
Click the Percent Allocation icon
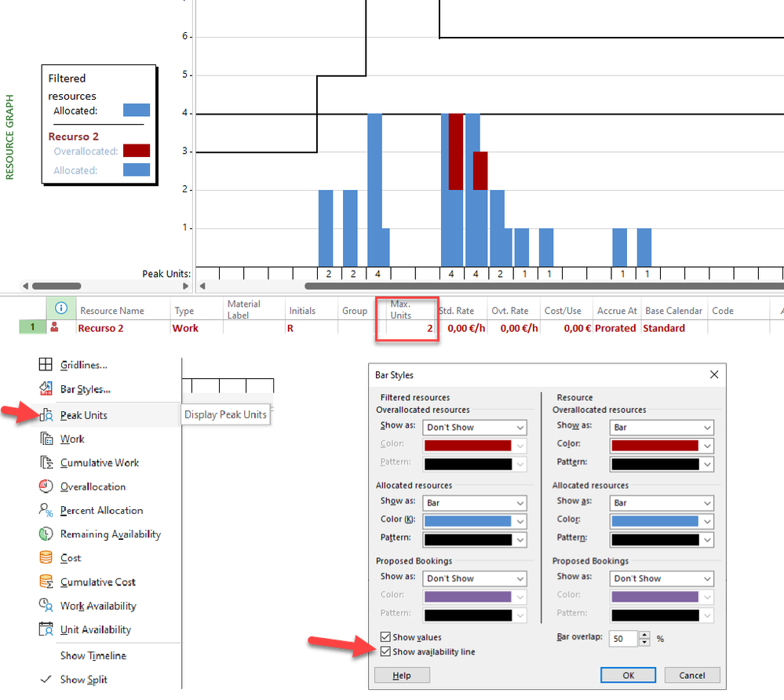[x=46, y=510]
